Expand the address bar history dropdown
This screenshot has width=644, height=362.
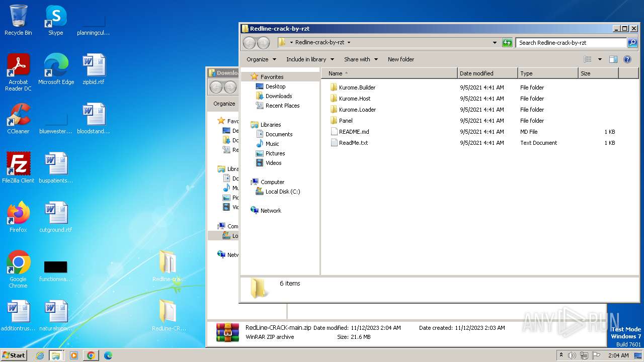pyautogui.click(x=495, y=43)
